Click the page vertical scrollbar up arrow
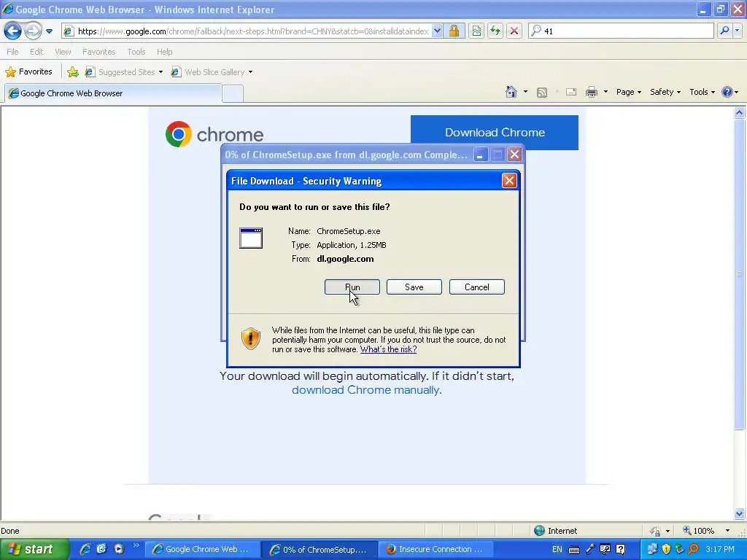 point(740,113)
